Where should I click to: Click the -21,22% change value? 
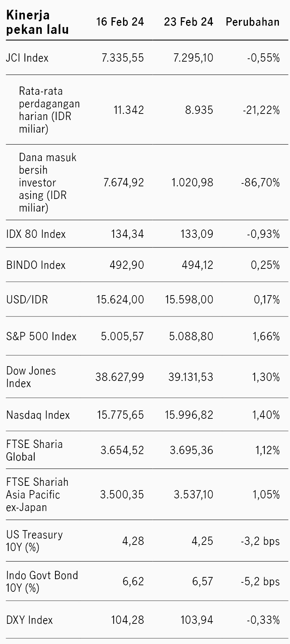(261, 110)
